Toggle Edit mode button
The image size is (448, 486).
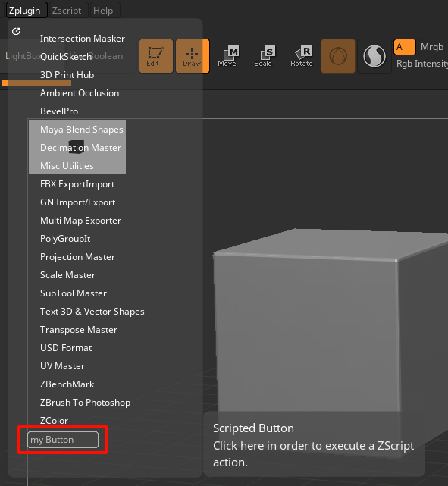pyautogui.click(x=156, y=56)
